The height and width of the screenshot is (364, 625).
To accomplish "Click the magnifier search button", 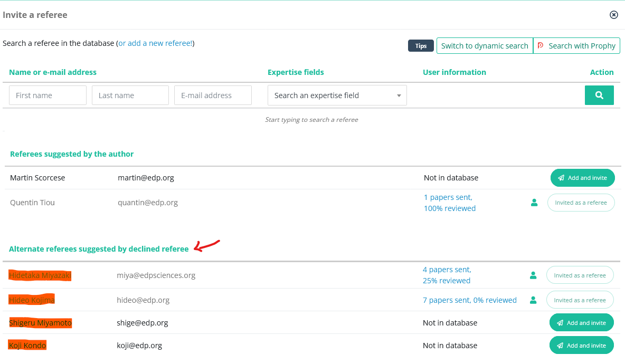I will (599, 95).
